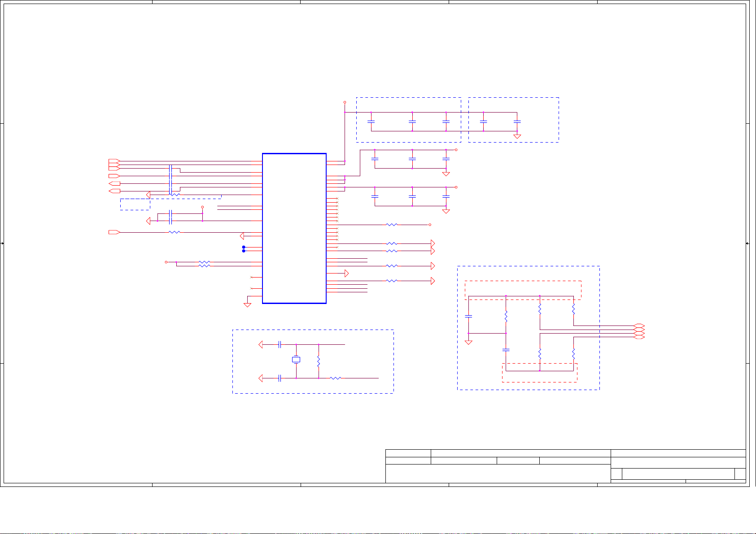Select the small empty dashed box left of IC
Viewport: 756px width, 534px height.
(135, 204)
